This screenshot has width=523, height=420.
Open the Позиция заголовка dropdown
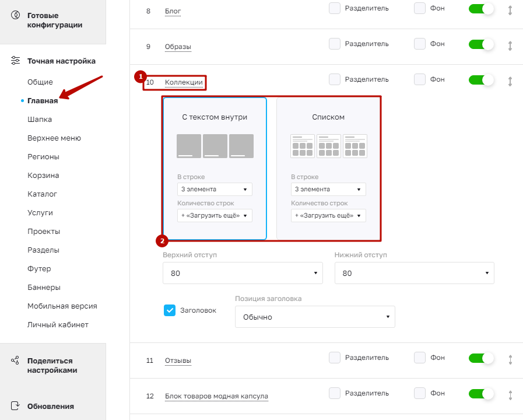click(315, 317)
